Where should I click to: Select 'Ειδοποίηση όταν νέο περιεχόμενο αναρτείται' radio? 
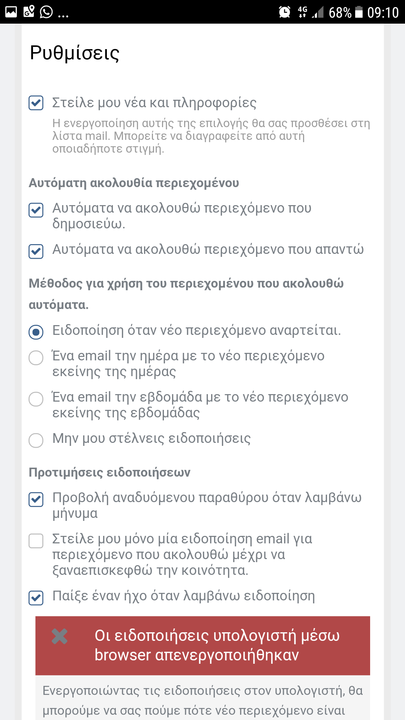pyautogui.click(x=36, y=332)
